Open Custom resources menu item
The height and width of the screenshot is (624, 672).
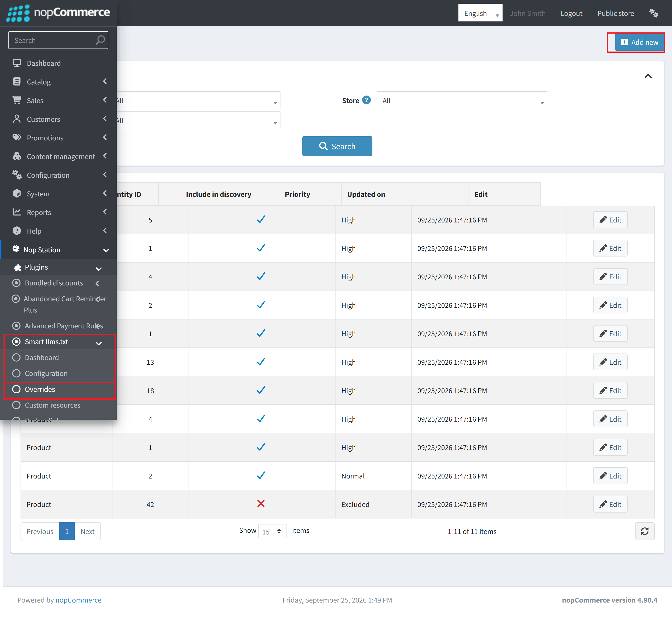pos(52,405)
